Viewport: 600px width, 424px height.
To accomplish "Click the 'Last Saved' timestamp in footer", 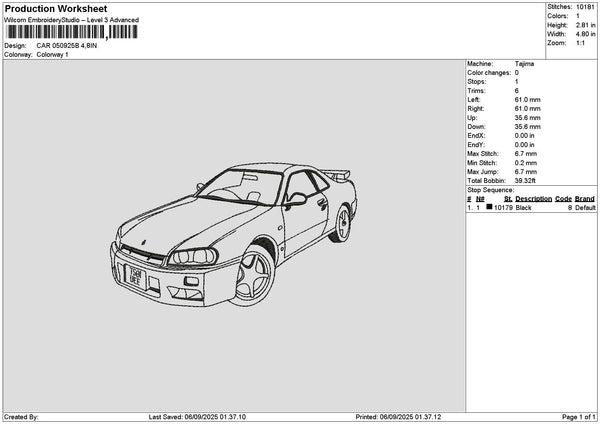I will pyautogui.click(x=197, y=417).
